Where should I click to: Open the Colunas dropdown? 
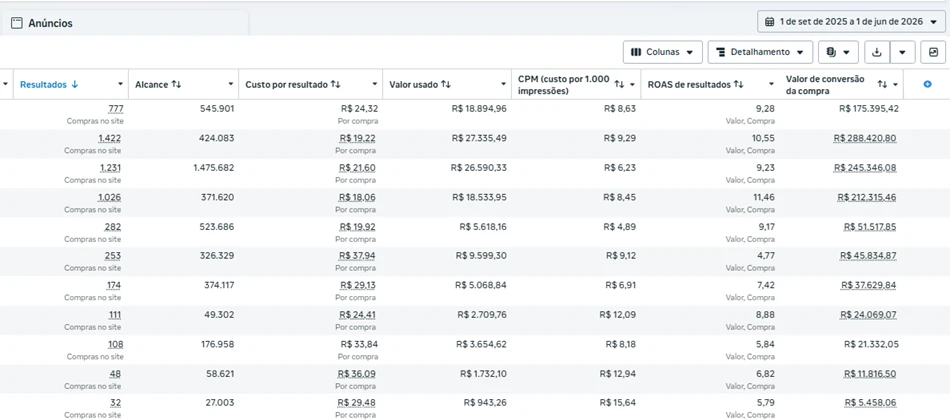[x=663, y=52]
